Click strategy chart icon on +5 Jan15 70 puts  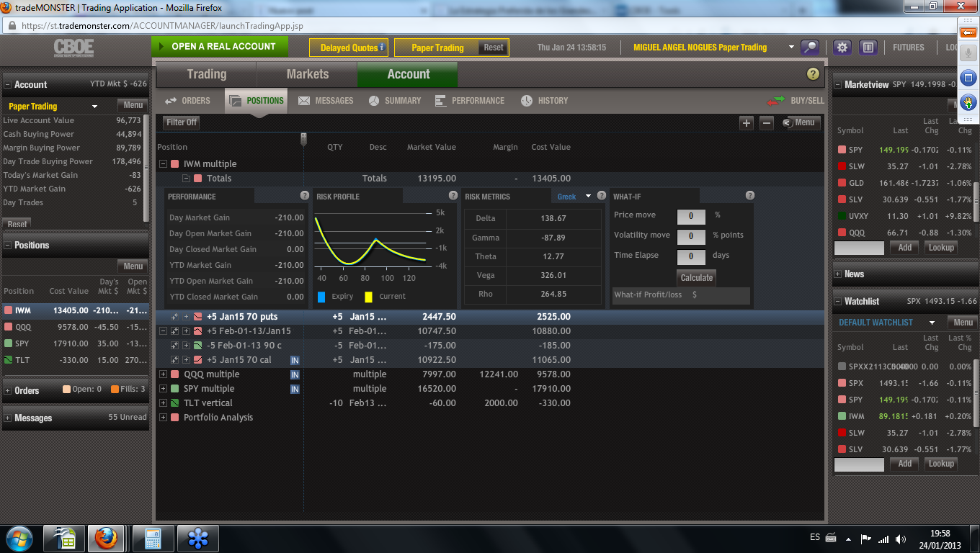tap(197, 317)
